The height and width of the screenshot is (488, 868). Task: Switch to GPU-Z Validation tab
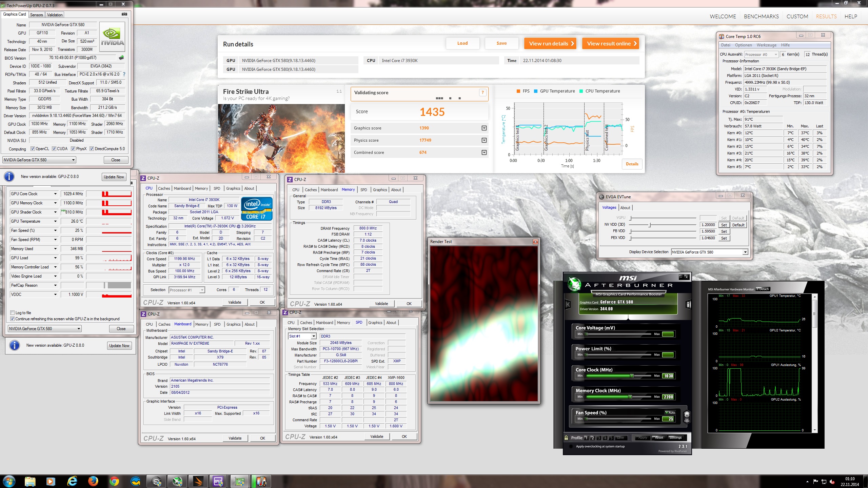(x=55, y=15)
